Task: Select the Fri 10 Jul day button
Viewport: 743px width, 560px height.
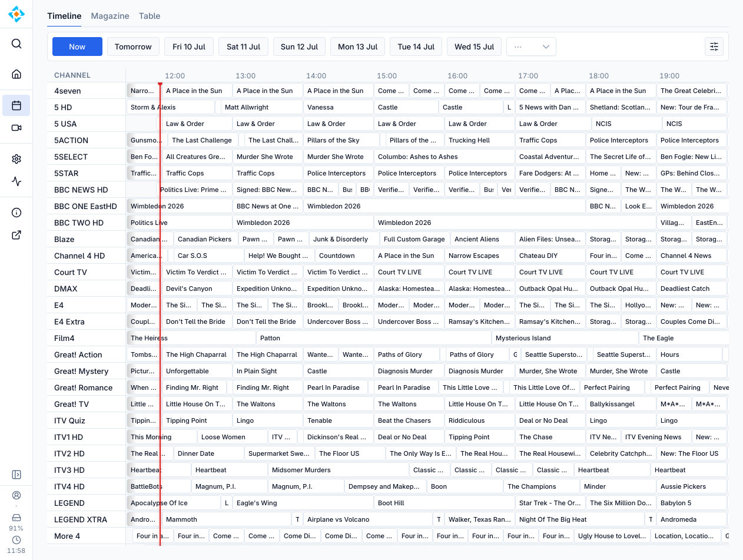Action: pos(189,47)
